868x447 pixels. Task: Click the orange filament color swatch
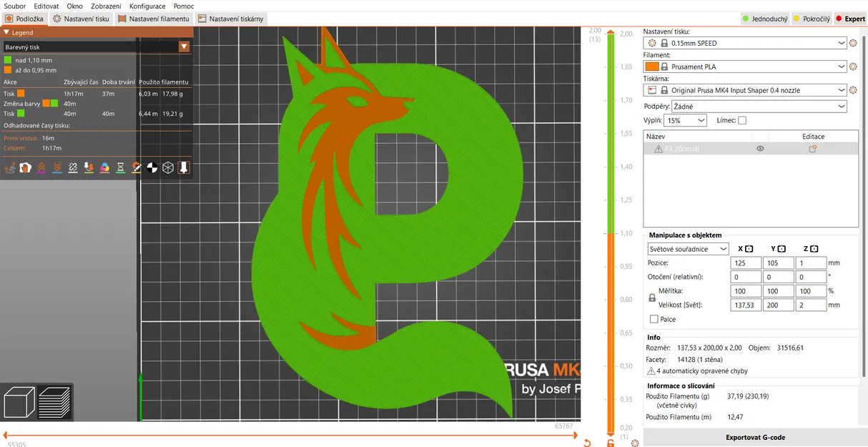pos(651,67)
